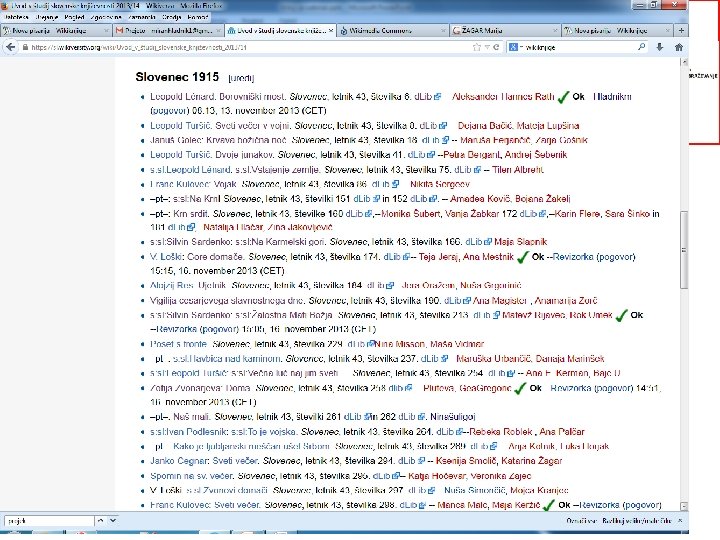Viewport: 720px width, 540px height.
Task: Open the Zgodovina menu
Action: point(106,17)
